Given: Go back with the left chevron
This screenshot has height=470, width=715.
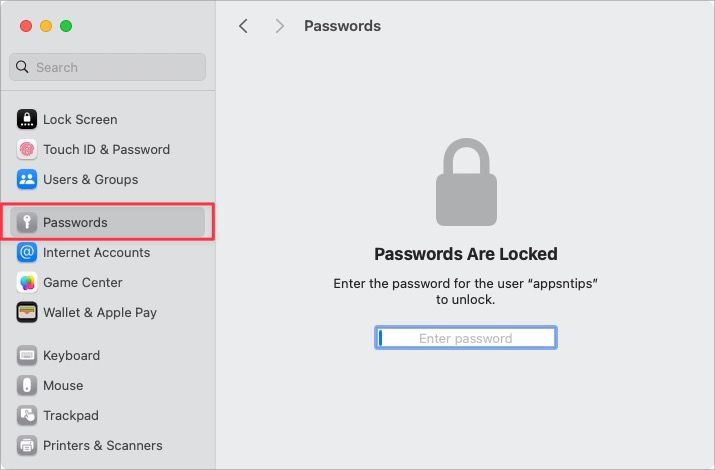Looking at the screenshot, I should click(243, 26).
